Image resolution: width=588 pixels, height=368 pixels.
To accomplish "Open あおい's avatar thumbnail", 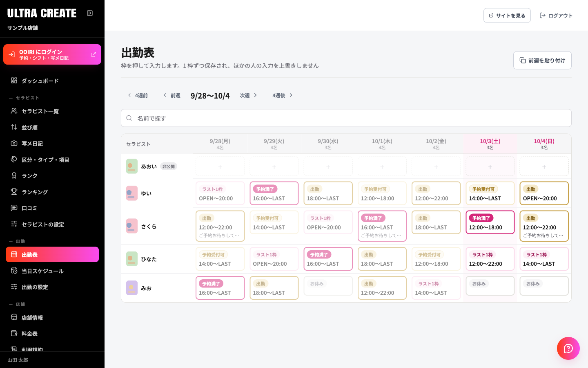I will (132, 166).
